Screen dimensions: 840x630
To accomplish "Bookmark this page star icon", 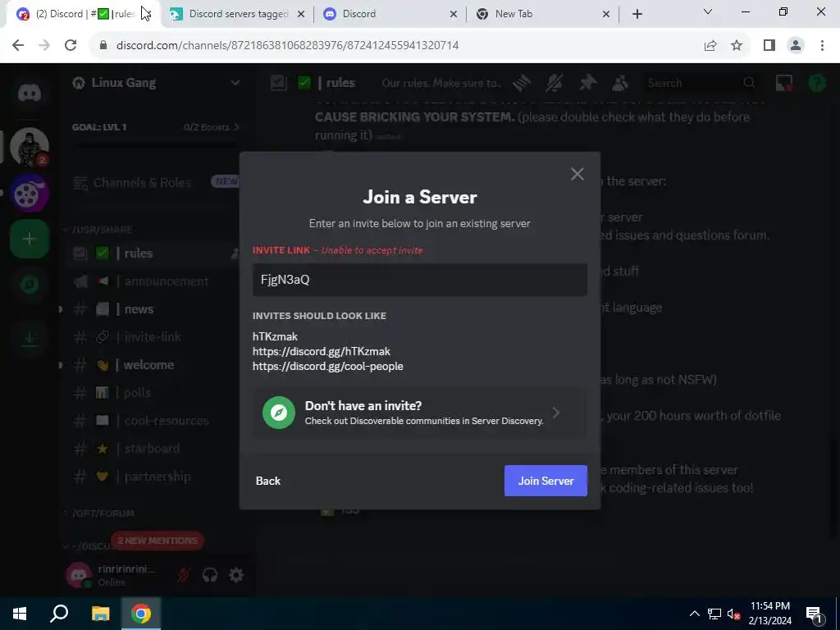I will [x=737, y=46].
